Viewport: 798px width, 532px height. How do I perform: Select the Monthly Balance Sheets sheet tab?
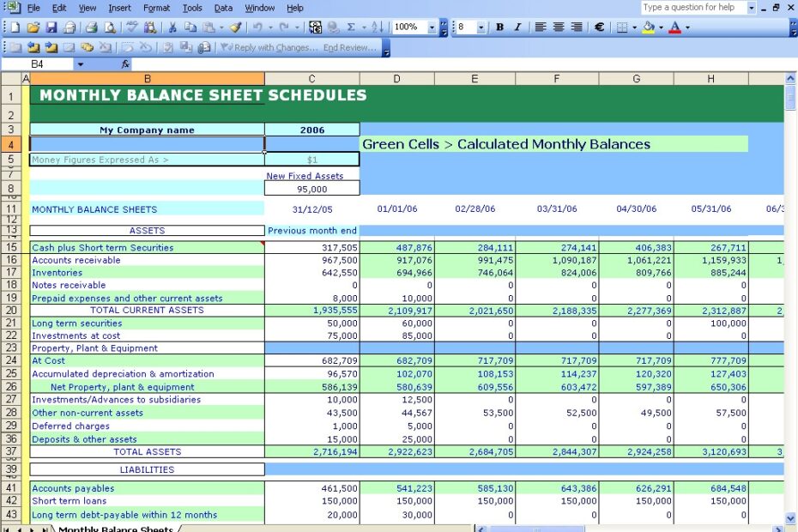coord(116,528)
